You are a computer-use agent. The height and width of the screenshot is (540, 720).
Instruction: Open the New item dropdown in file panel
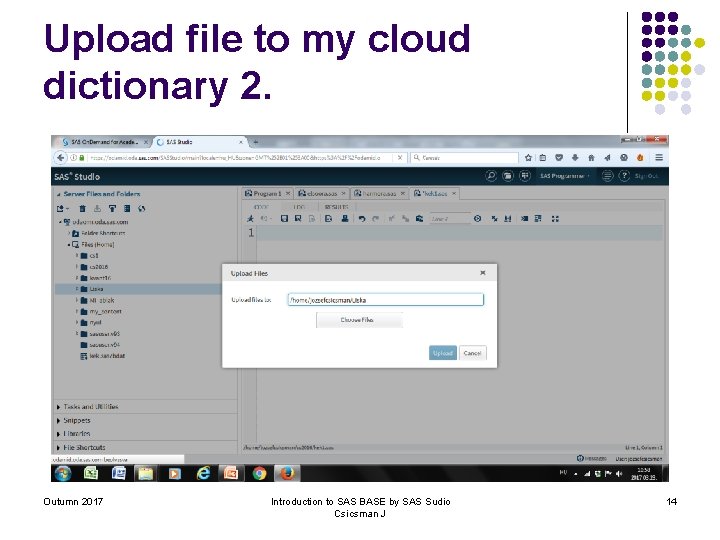62,208
